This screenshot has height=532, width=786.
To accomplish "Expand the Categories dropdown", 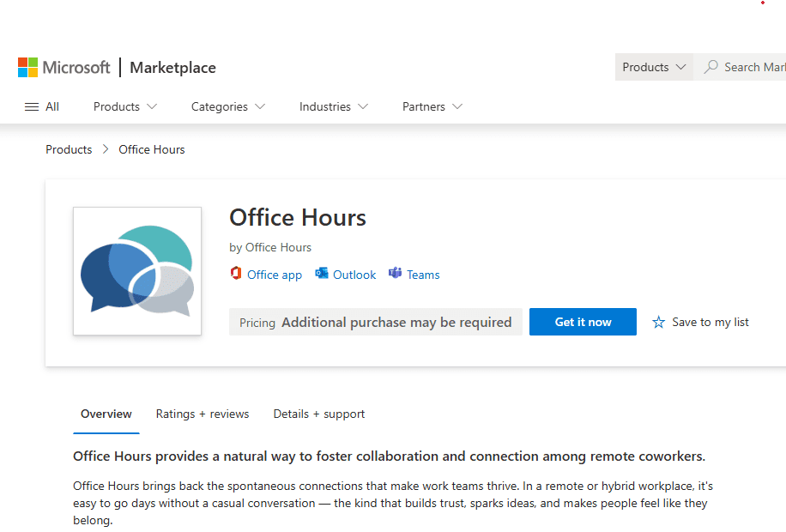I will (228, 106).
